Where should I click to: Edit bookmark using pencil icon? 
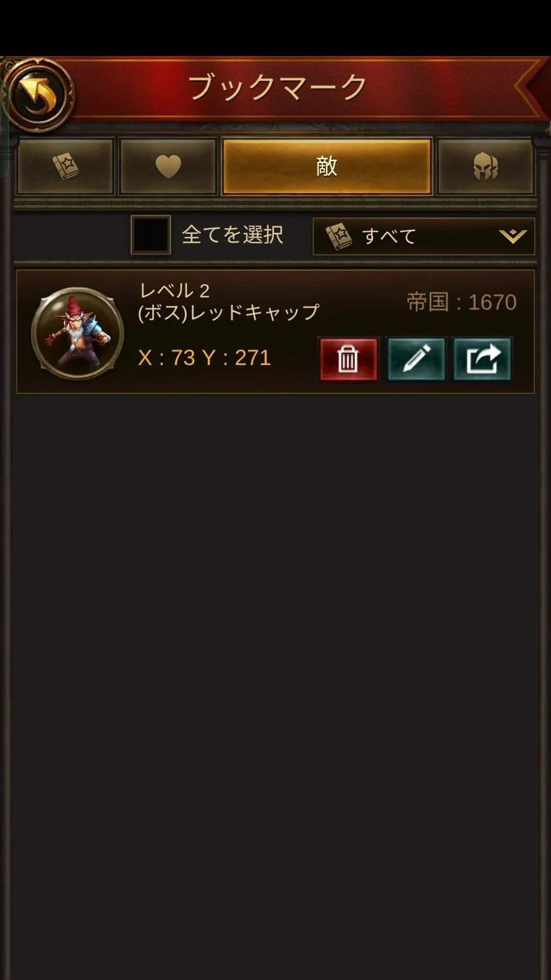pos(416,359)
